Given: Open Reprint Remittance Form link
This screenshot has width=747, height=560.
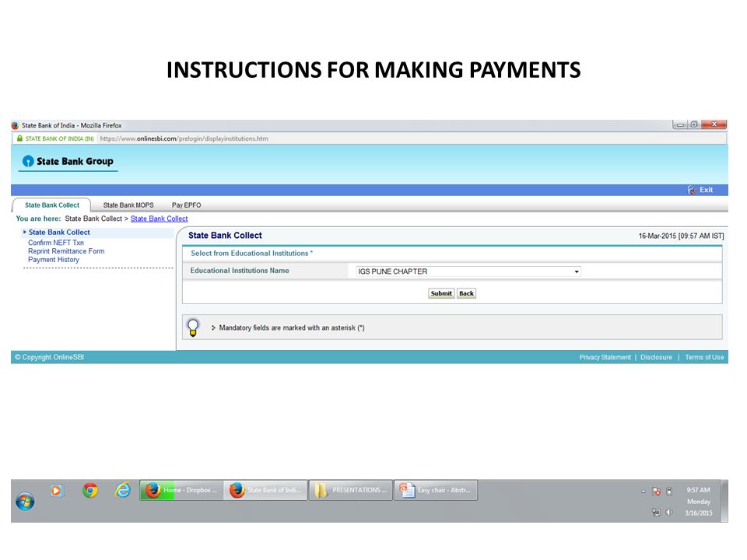Looking at the screenshot, I should [x=66, y=251].
